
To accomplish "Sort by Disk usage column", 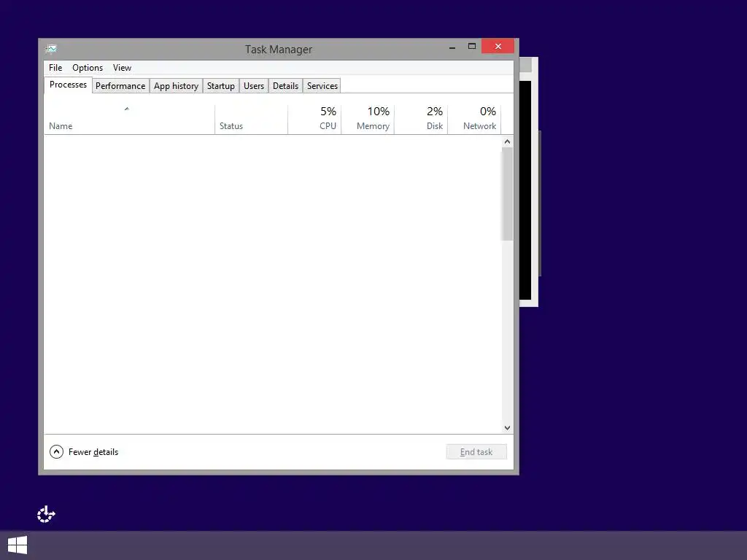I will 421,119.
